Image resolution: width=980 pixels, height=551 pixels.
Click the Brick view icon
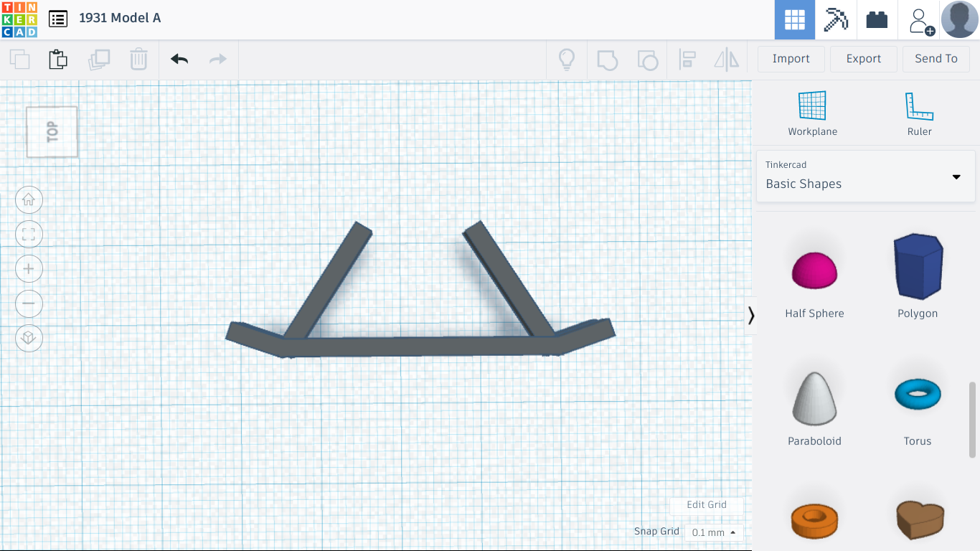[x=877, y=19]
